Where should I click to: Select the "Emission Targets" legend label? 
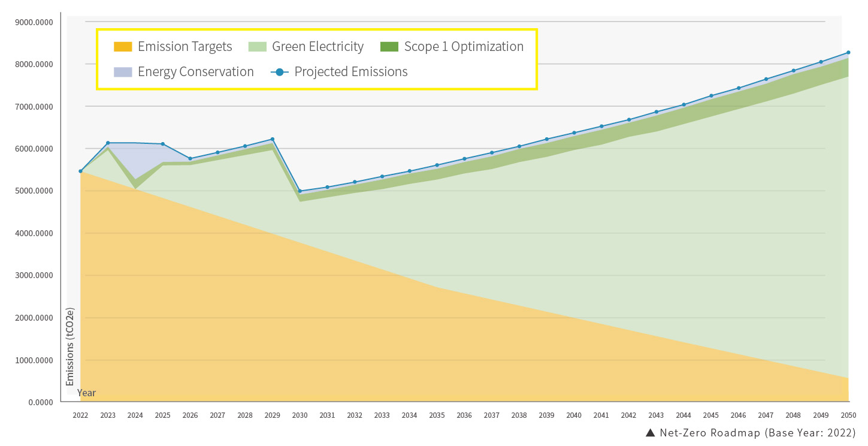coord(185,47)
